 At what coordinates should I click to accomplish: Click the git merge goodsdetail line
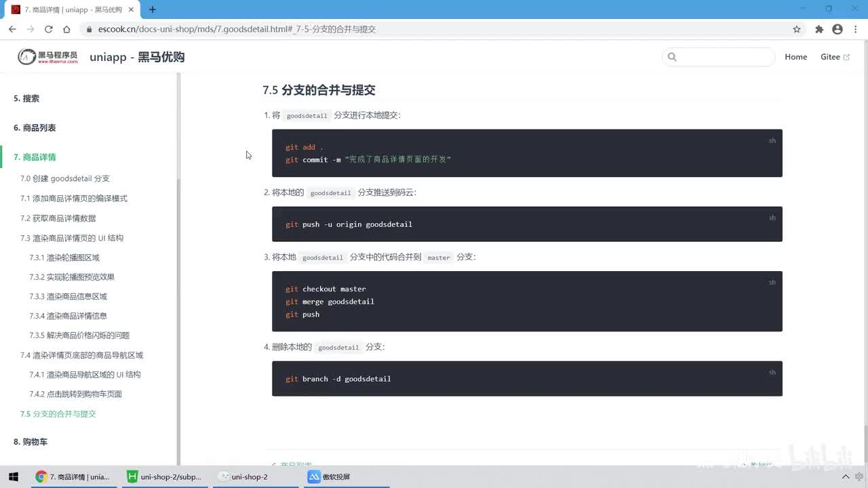[330, 302]
